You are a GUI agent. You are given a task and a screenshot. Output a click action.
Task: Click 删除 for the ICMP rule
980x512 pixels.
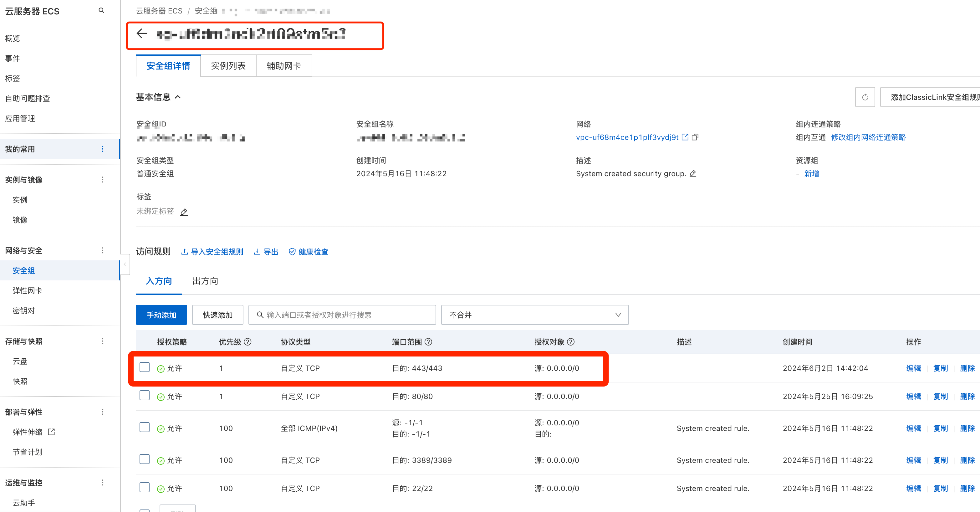[x=967, y=428]
